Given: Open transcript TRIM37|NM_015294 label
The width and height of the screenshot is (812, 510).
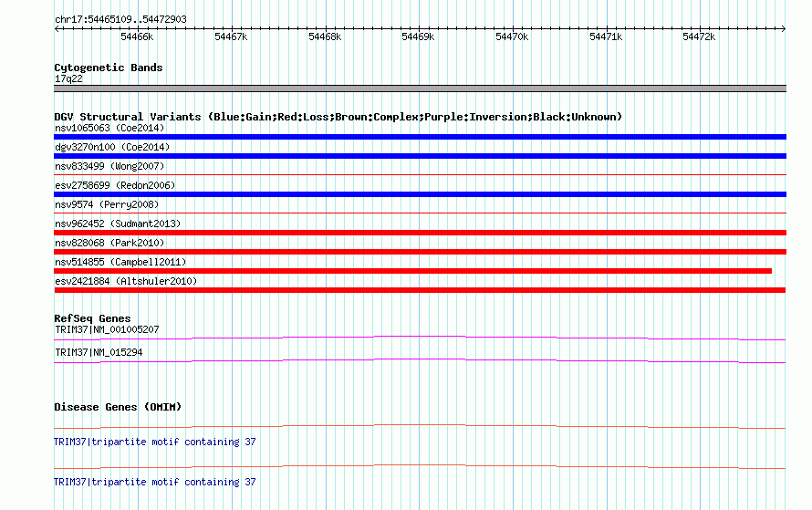Looking at the screenshot, I should [x=99, y=352].
